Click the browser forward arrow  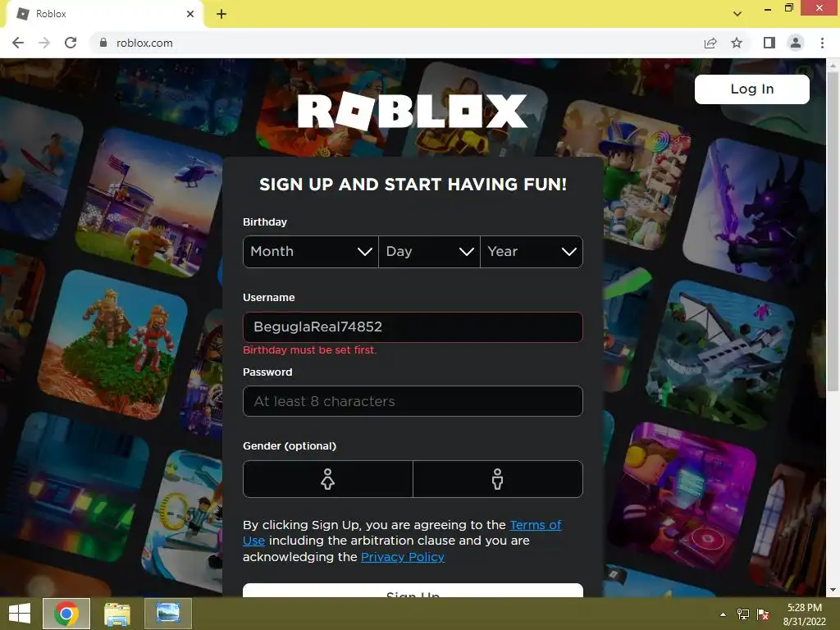tap(44, 43)
